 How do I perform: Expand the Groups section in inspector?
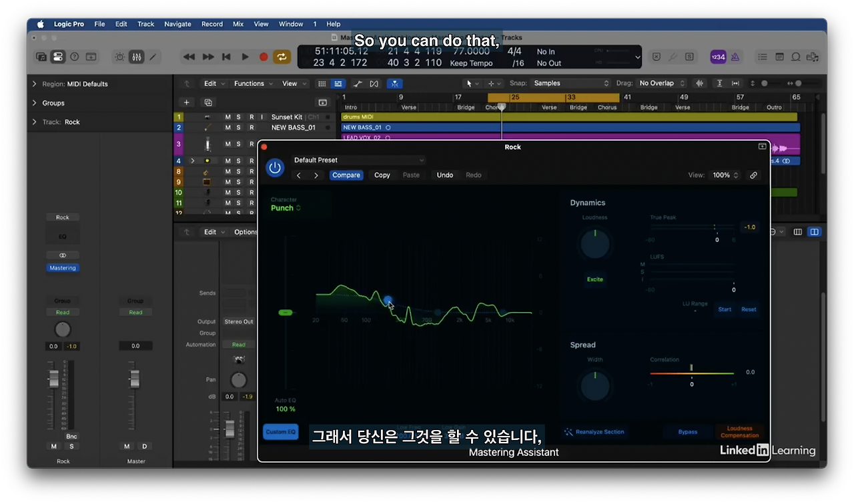34,103
